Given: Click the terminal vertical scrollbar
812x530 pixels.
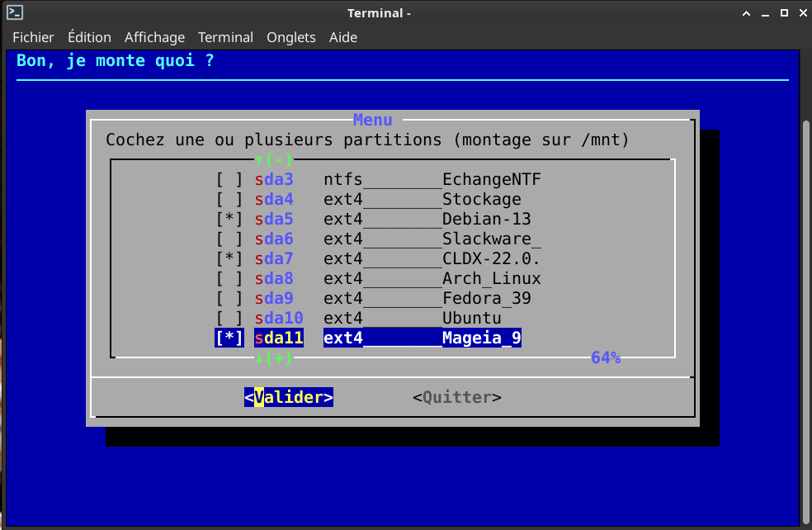Looking at the screenshot, I should [x=806, y=314].
